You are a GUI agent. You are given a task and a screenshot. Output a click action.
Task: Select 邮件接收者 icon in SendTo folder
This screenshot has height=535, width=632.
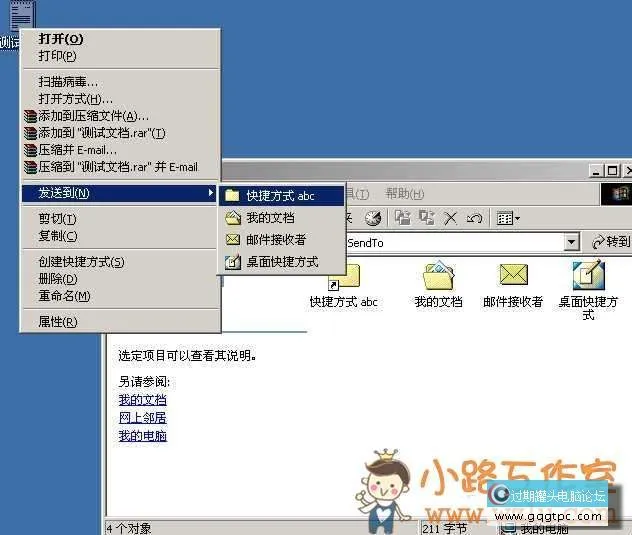point(513,284)
